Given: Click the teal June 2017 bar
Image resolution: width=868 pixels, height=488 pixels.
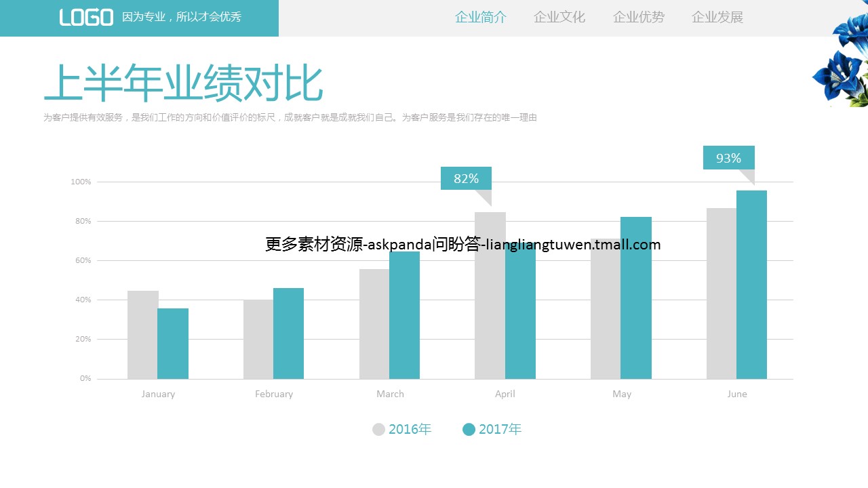Looking at the screenshot, I should click(751, 285).
